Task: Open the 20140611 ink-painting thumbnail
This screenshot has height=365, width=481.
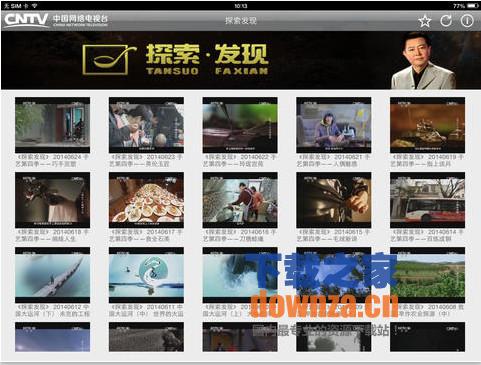Action: [146, 275]
